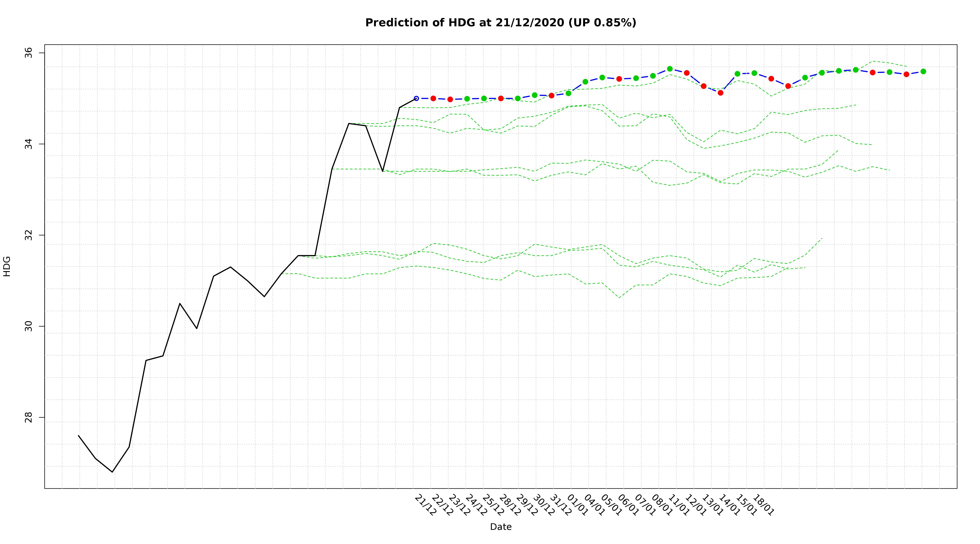The height and width of the screenshot is (544, 980).
Task: Click the green dot at 04/01
Action: pos(585,82)
